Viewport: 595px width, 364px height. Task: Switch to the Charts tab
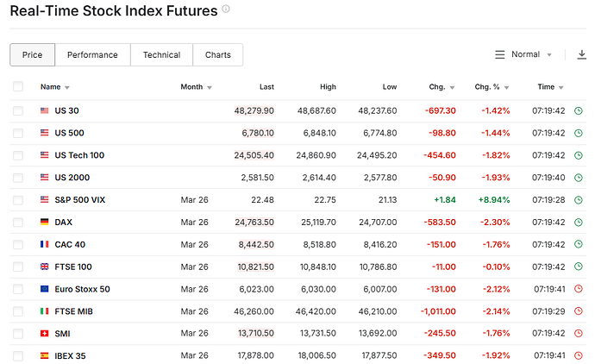(217, 54)
